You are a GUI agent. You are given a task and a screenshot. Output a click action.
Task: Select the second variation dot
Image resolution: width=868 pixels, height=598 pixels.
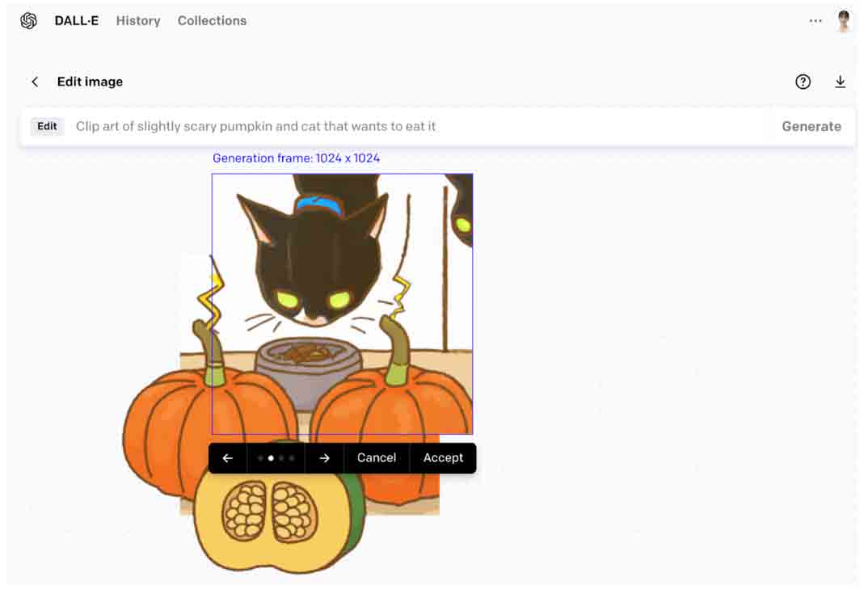[x=271, y=458]
